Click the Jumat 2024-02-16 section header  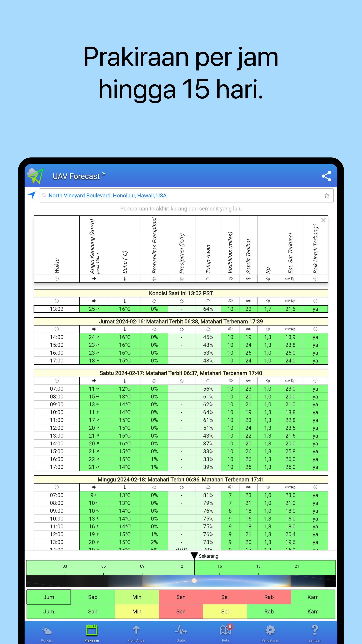click(x=181, y=321)
